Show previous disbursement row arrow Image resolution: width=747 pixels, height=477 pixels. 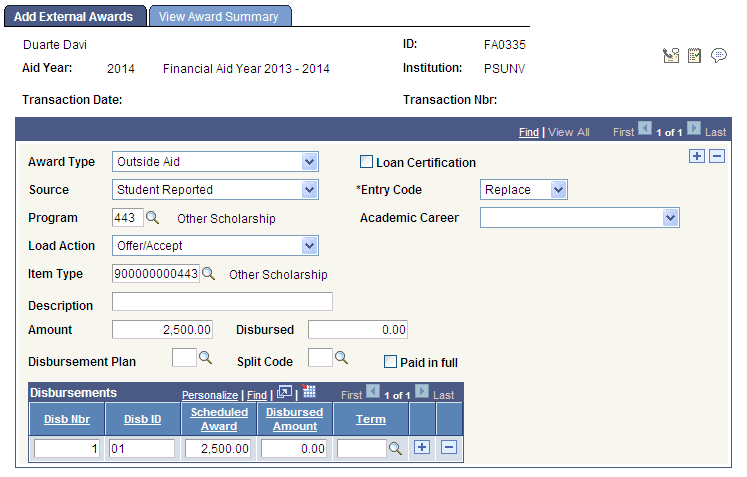pos(373,391)
